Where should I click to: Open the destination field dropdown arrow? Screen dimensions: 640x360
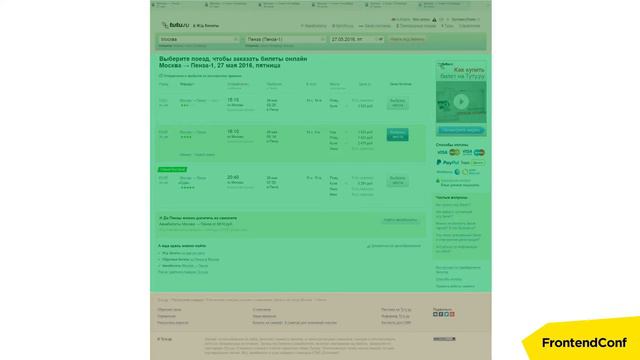[322, 39]
